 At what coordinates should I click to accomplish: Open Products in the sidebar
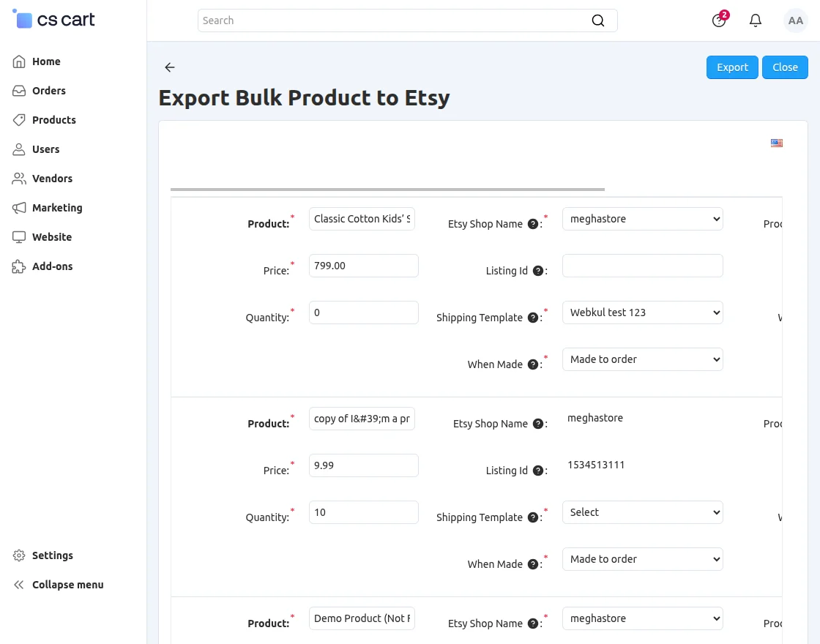click(54, 120)
